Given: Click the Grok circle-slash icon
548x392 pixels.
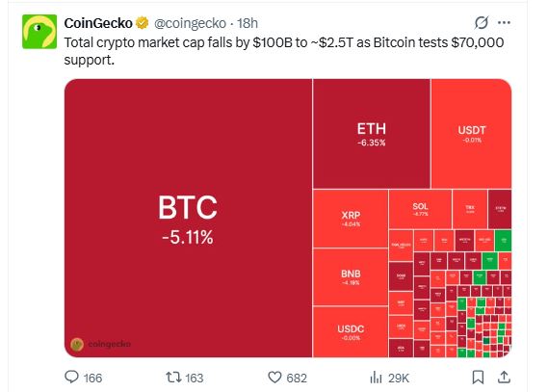Looking at the screenshot, I should (x=482, y=23).
